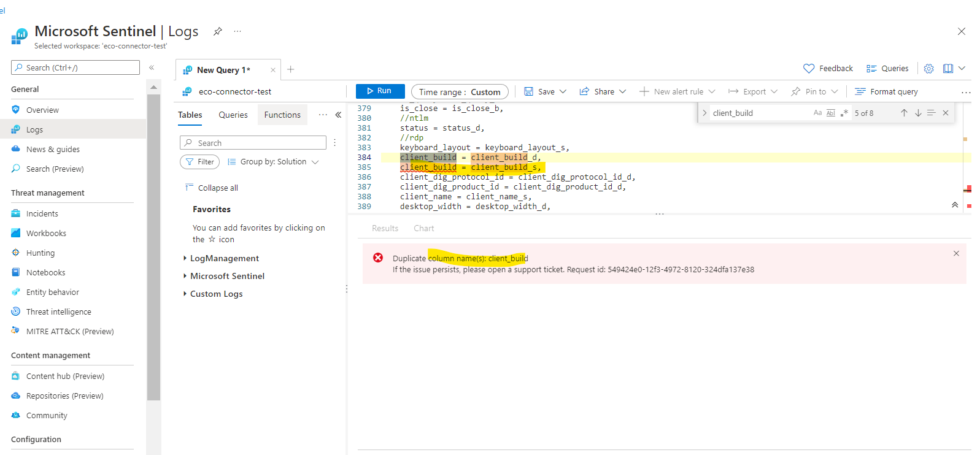The height and width of the screenshot is (455, 980).
Task: Open Entity behavior
Action: 52,292
